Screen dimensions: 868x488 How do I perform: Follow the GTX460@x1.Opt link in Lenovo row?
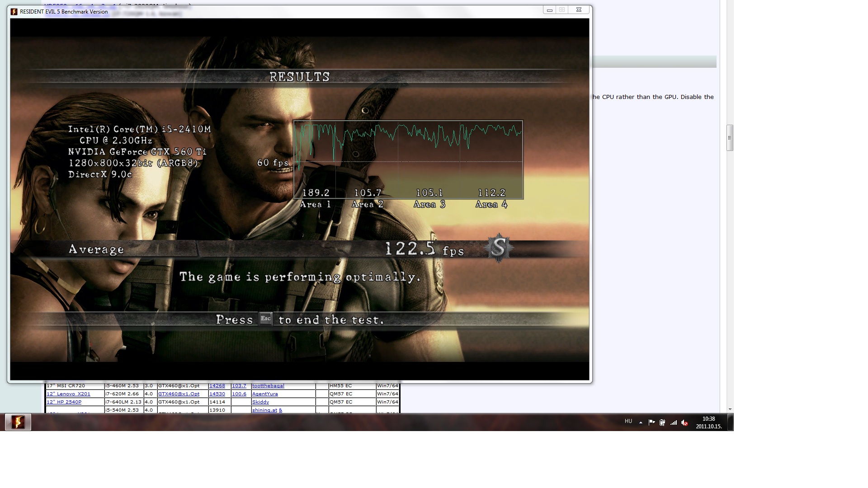pyautogui.click(x=179, y=394)
